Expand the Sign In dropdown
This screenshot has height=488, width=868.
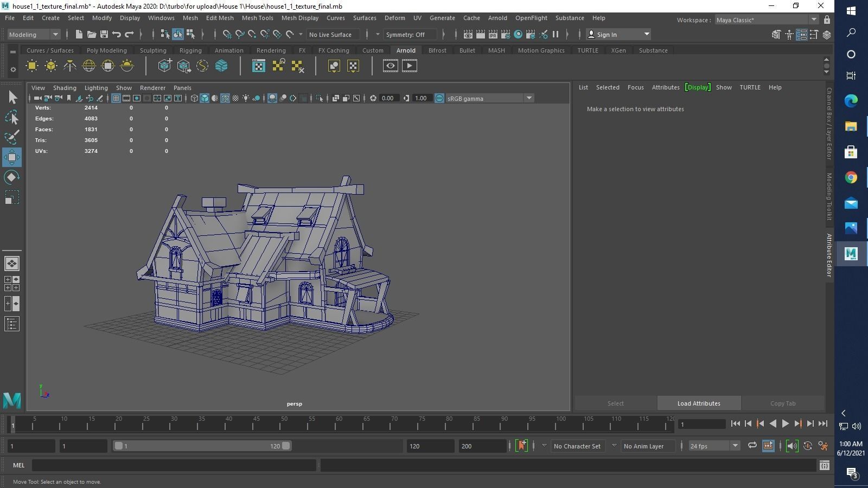tap(646, 34)
